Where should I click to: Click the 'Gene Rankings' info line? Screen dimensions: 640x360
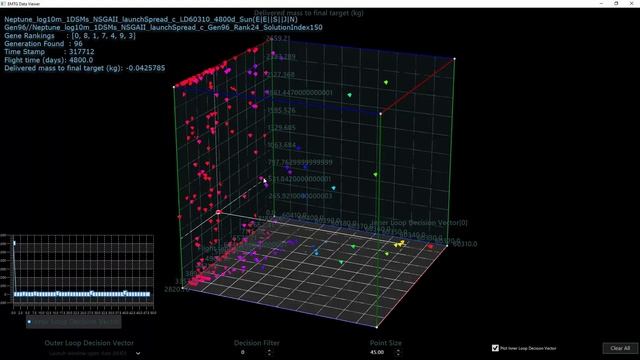pos(70,36)
